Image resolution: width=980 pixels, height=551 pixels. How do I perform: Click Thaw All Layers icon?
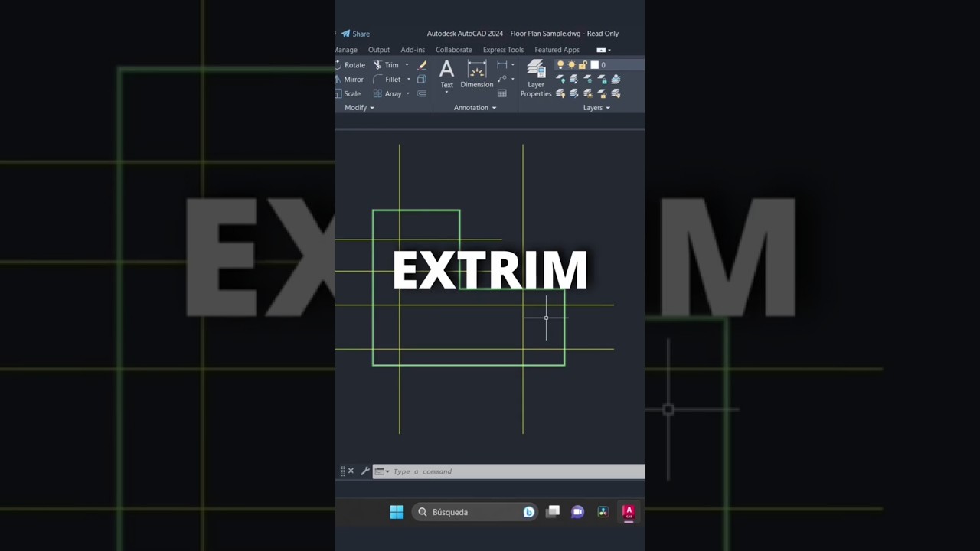(588, 93)
